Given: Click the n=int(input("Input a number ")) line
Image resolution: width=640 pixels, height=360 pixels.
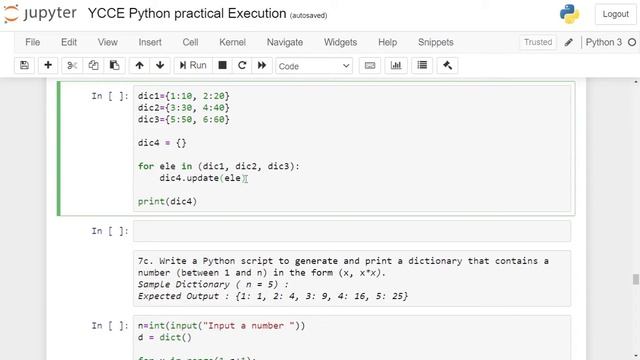Looking at the screenshot, I should (221, 326).
